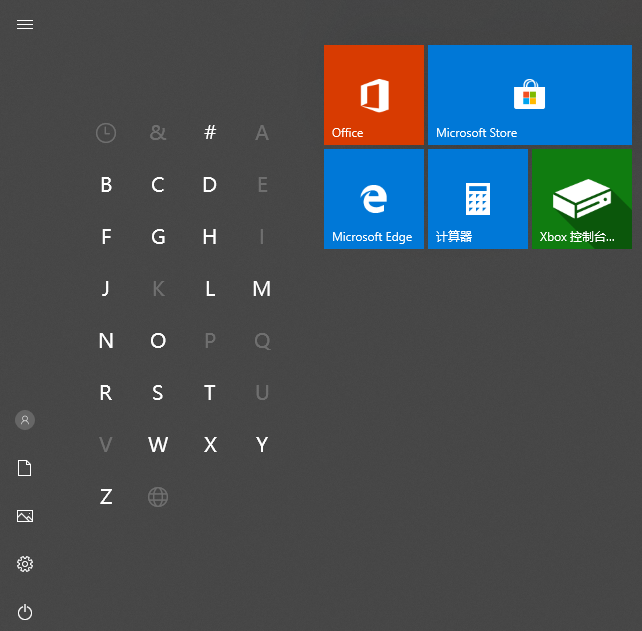This screenshot has height=631, width=642.
Task: Expand the hamburger menu
Action: (x=25, y=24)
